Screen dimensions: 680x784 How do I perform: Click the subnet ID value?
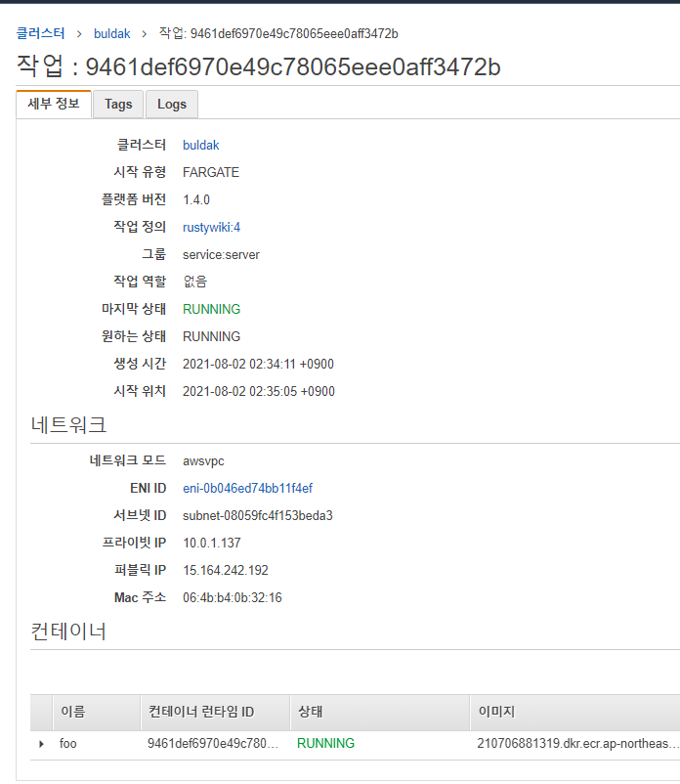257,515
